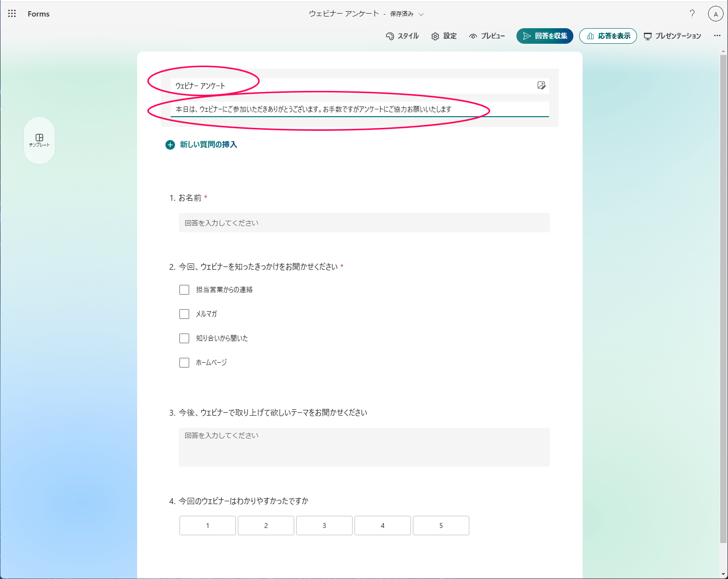Open account menu from the avatar A
Screen dimensions: 728x579
[715, 14]
